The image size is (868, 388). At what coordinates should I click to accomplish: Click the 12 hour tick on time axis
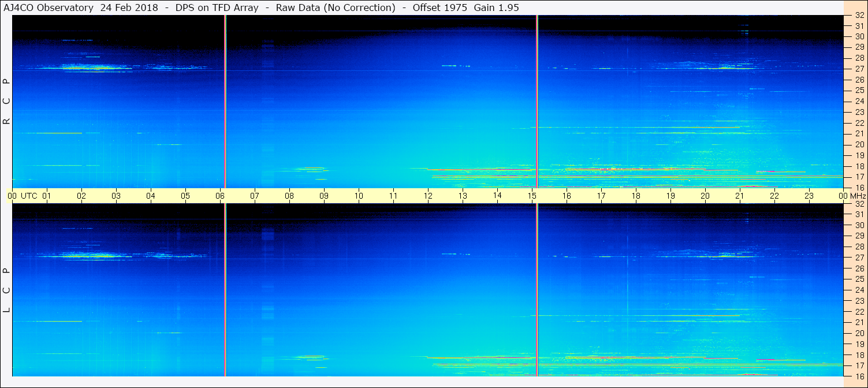pos(428,196)
